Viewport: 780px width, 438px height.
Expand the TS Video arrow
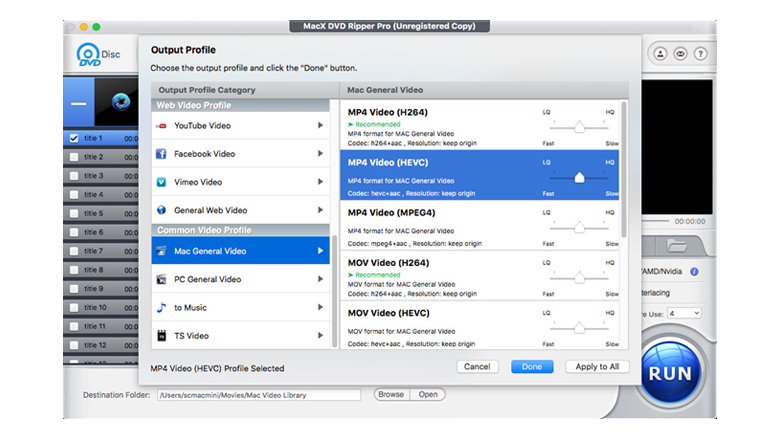point(320,335)
